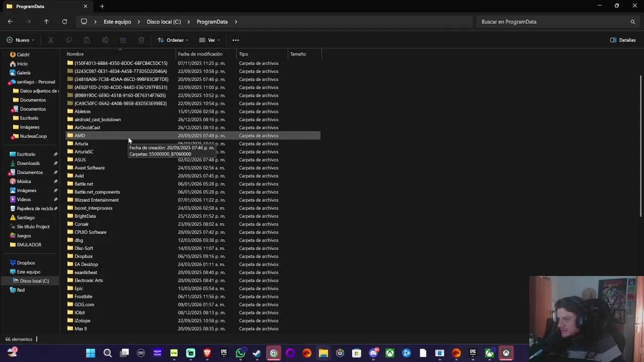Image resolution: width=644 pixels, height=362 pixels.
Task: Open the Nuevo dropdown
Action: point(21,40)
